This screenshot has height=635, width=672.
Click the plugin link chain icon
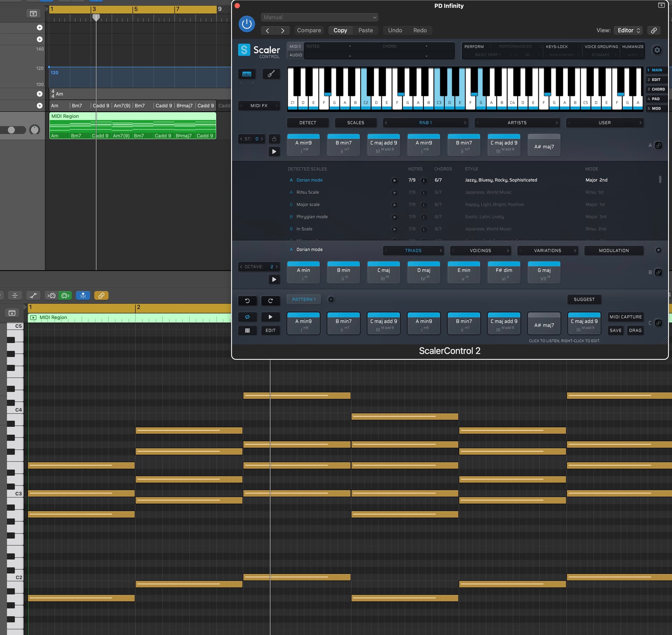[x=653, y=30]
